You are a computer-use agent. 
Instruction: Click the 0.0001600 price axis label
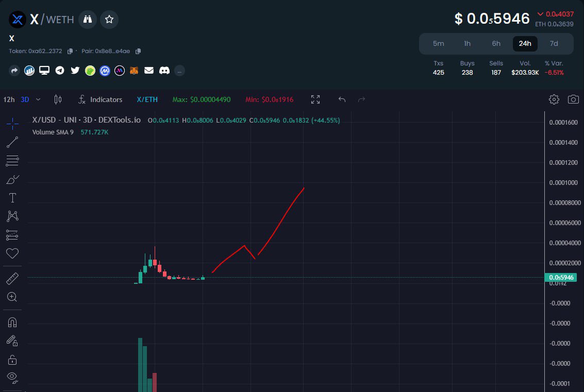coord(563,123)
